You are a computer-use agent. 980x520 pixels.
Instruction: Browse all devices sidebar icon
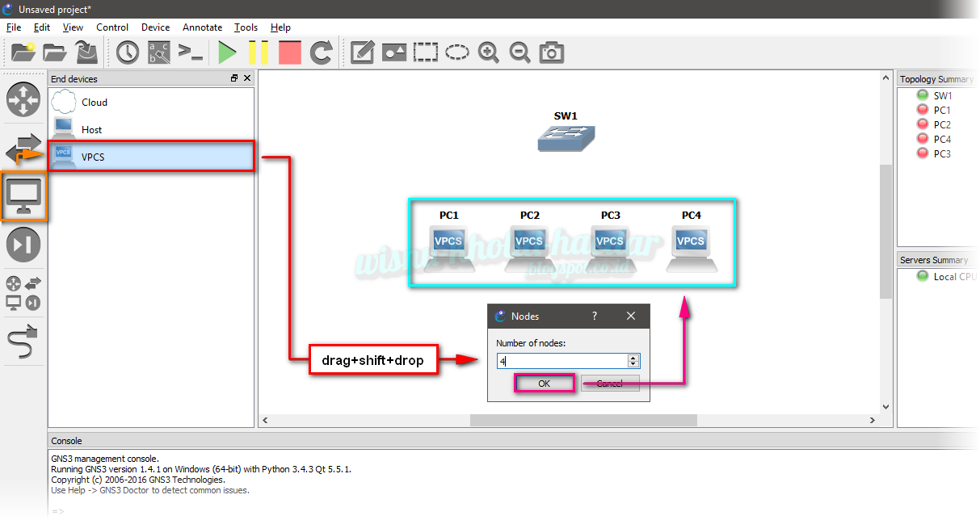[23, 294]
